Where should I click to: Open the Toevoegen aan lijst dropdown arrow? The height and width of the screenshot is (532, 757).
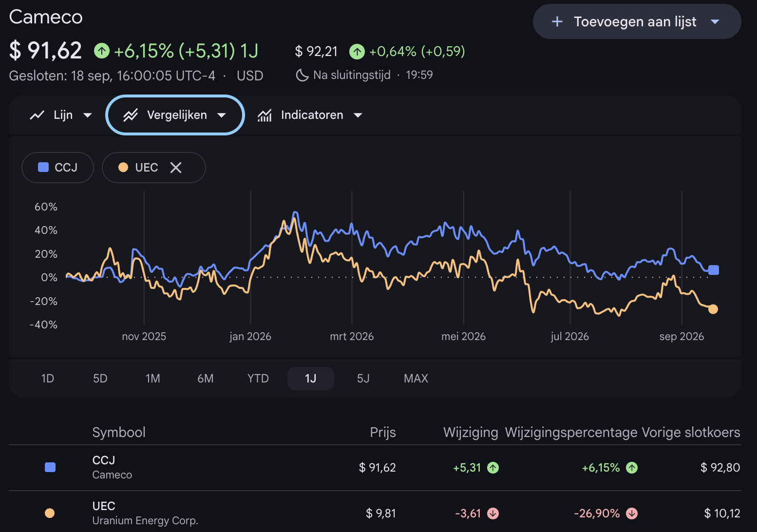coord(715,21)
